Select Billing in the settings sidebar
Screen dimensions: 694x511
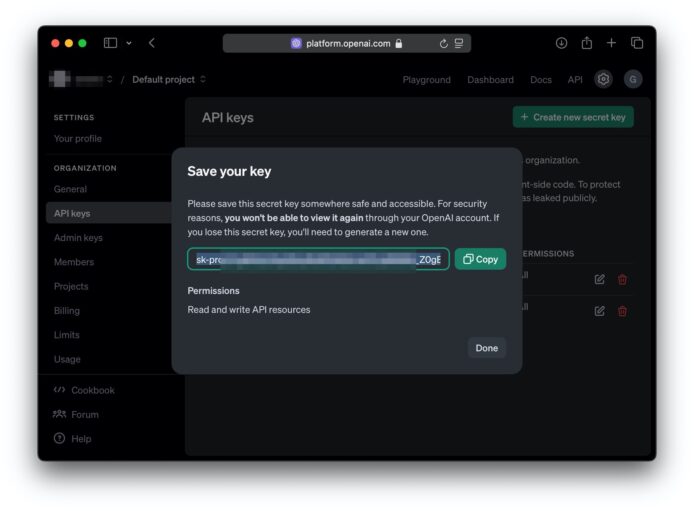(x=67, y=311)
